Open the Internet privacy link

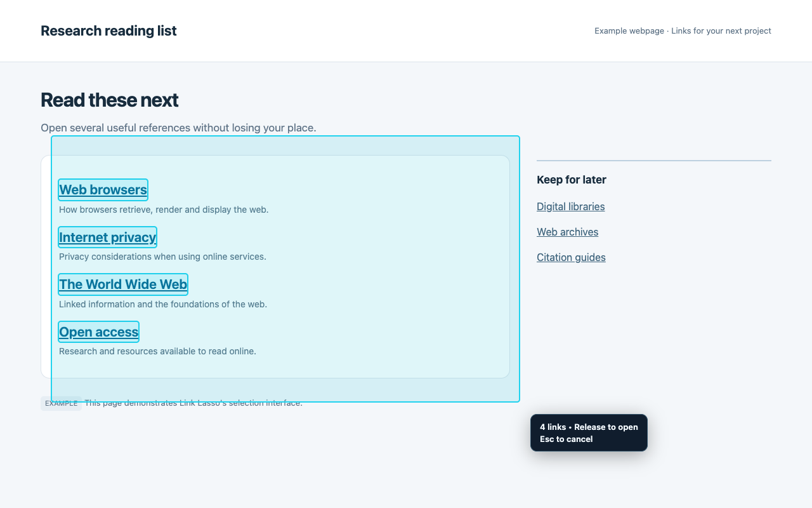point(107,237)
